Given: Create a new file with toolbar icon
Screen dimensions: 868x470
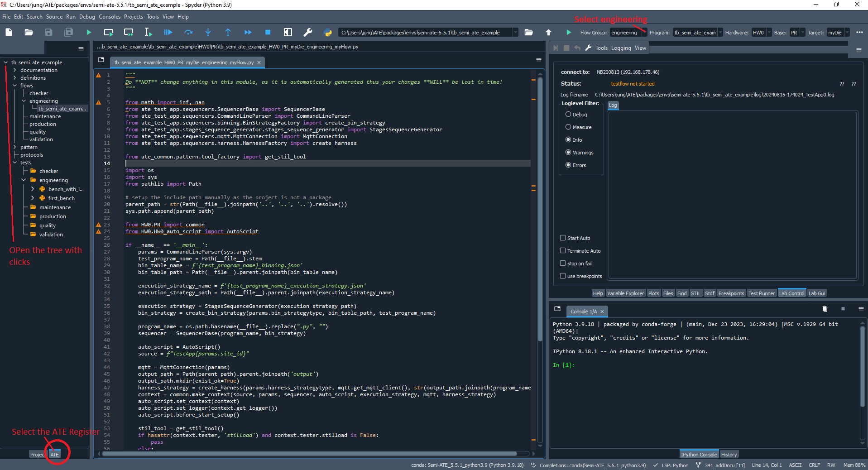Looking at the screenshot, I should click(9, 32).
